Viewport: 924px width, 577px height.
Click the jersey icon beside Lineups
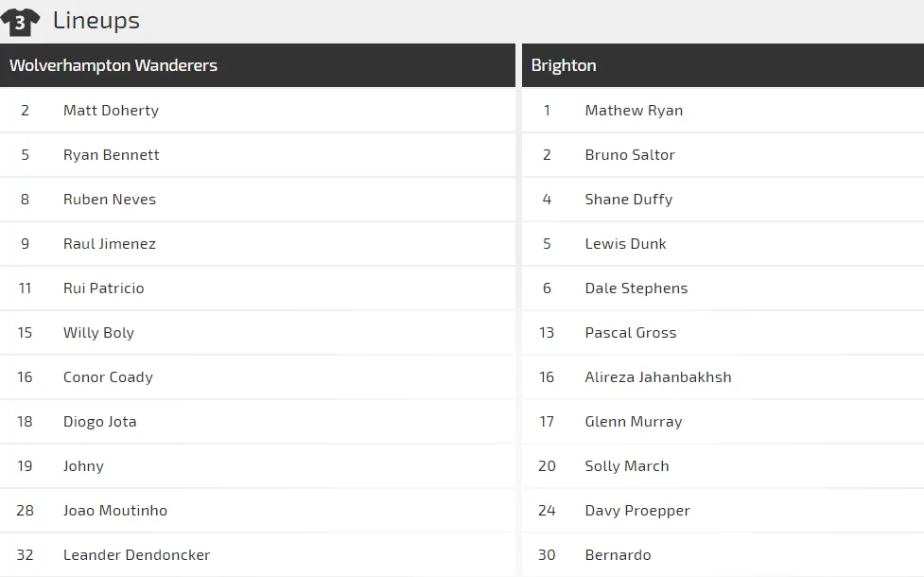click(20, 22)
